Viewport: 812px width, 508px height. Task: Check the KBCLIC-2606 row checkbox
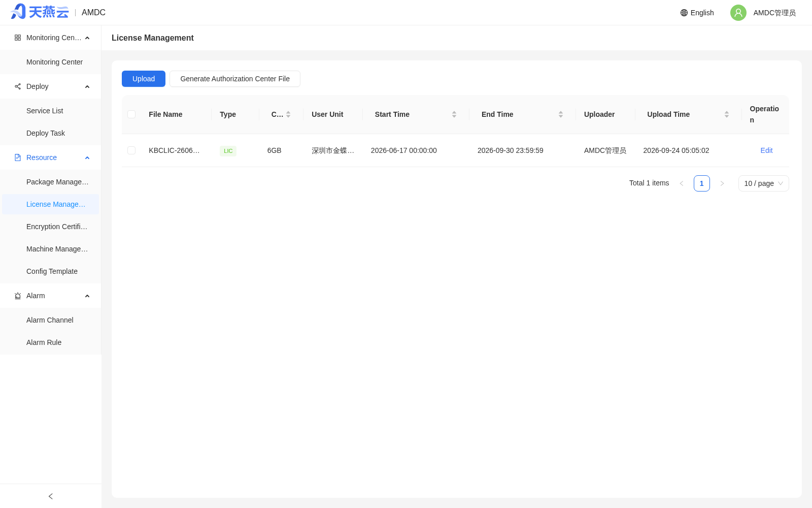point(131,150)
